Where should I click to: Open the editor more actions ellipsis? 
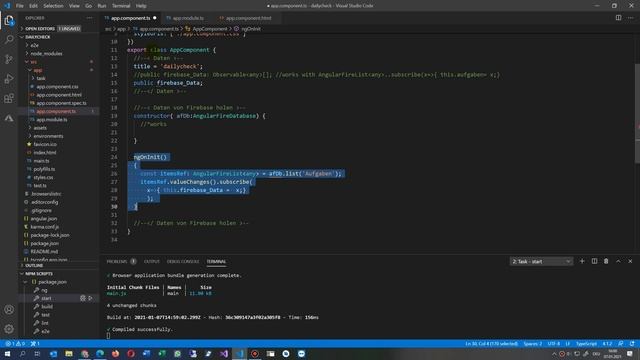coord(631,18)
